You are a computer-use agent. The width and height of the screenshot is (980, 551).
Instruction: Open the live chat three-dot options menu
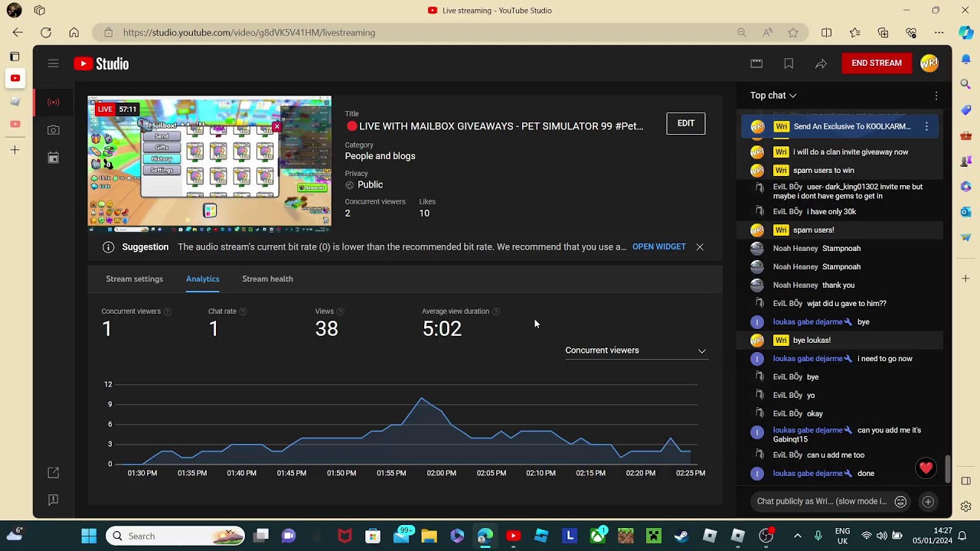[936, 96]
